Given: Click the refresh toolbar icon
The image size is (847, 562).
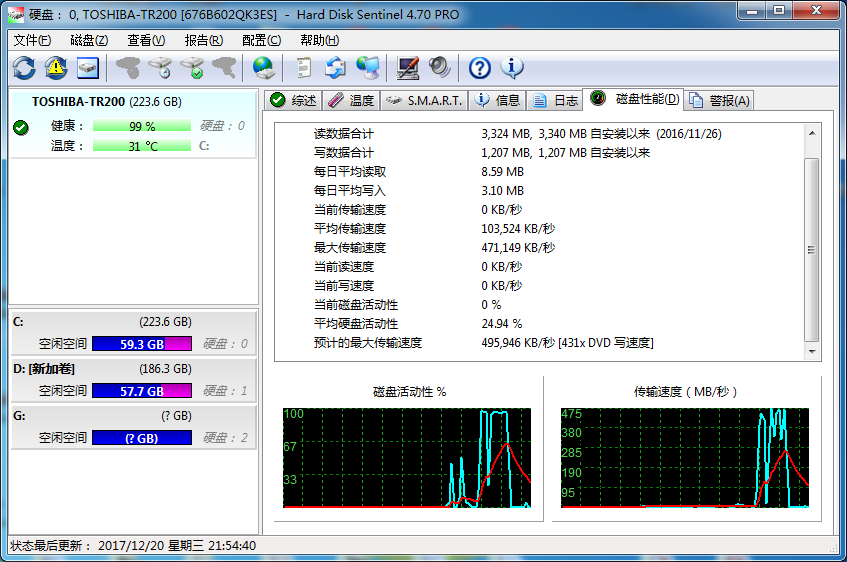Looking at the screenshot, I should click(24, 68).
